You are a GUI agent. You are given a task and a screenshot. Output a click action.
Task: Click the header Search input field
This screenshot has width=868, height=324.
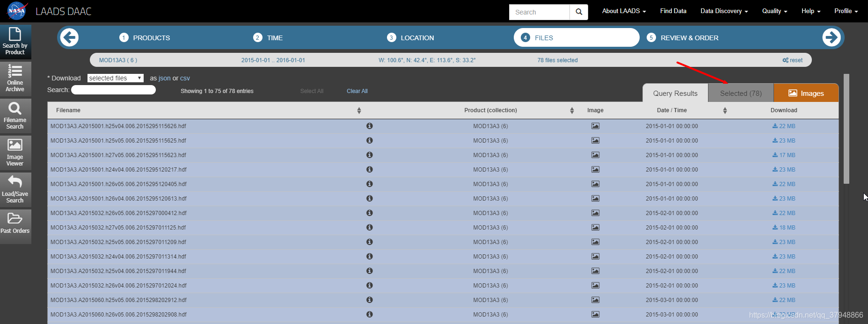tap(540, 12)
